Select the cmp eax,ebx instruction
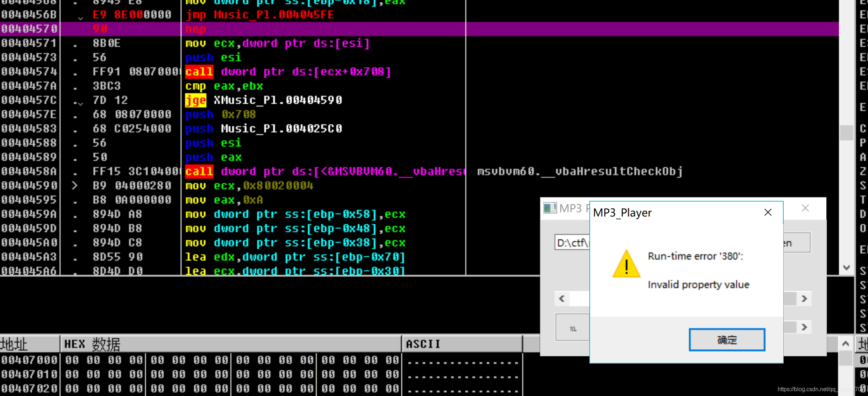The width and height of the screenshot is (868, 396). pyautogui.click(x=224, y=86)
